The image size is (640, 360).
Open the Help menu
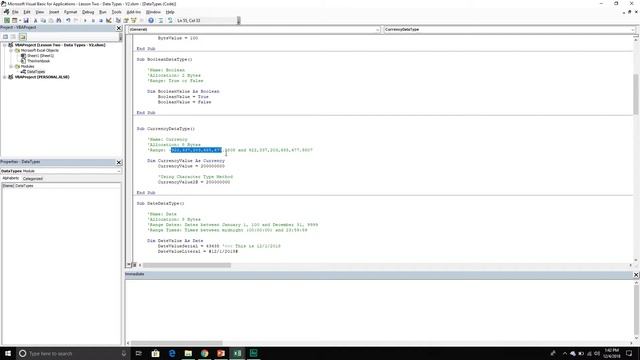point(170,12)
